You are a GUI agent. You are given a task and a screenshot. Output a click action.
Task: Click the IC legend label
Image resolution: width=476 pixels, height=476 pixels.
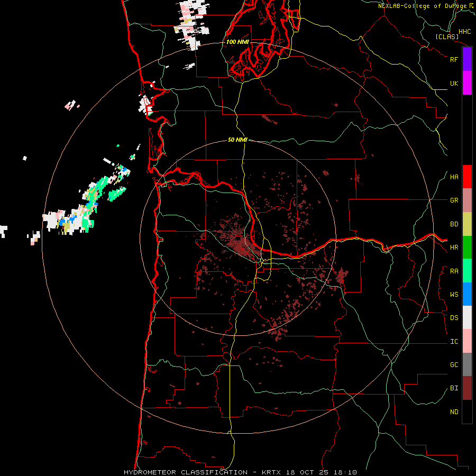pyautogui.click(x=454, y=342)
